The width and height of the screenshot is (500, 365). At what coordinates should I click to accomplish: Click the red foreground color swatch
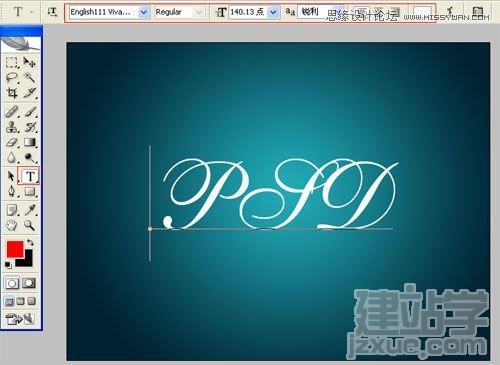[x=15, y=249]
